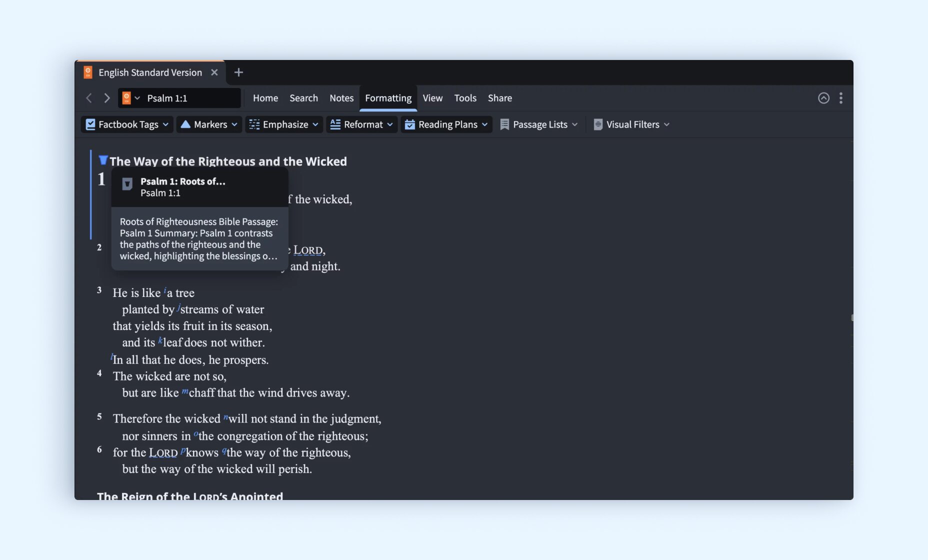Click footnote marker m before 'chaff'
Screen dimensions: 928x560
[185, 391]
